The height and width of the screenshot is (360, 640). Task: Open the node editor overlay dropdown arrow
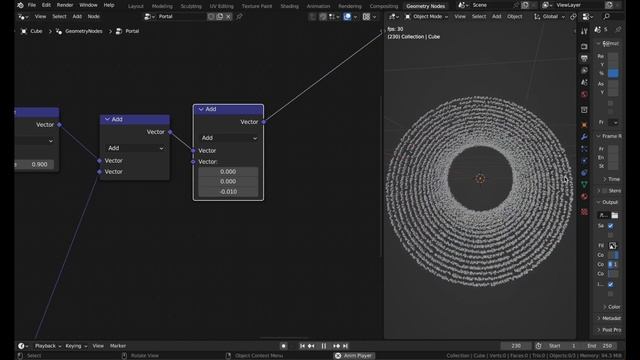point(355,17)
